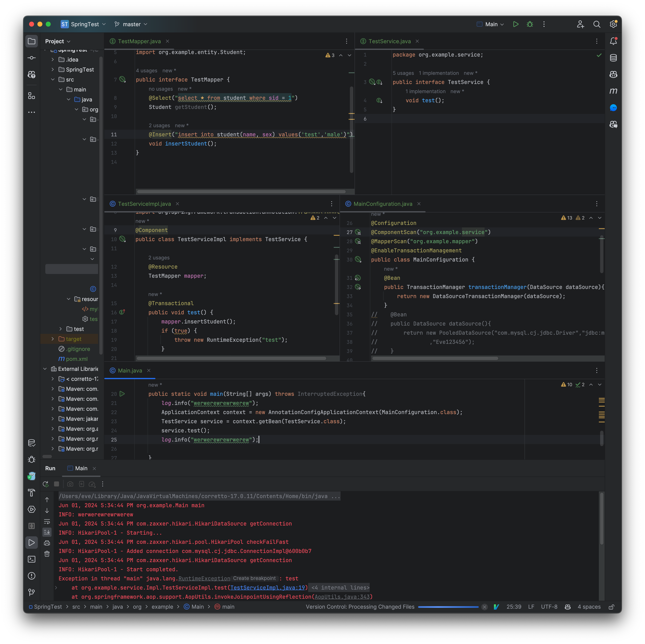
Task: Open the Build hammer tool window
Action: coord(32,493)
